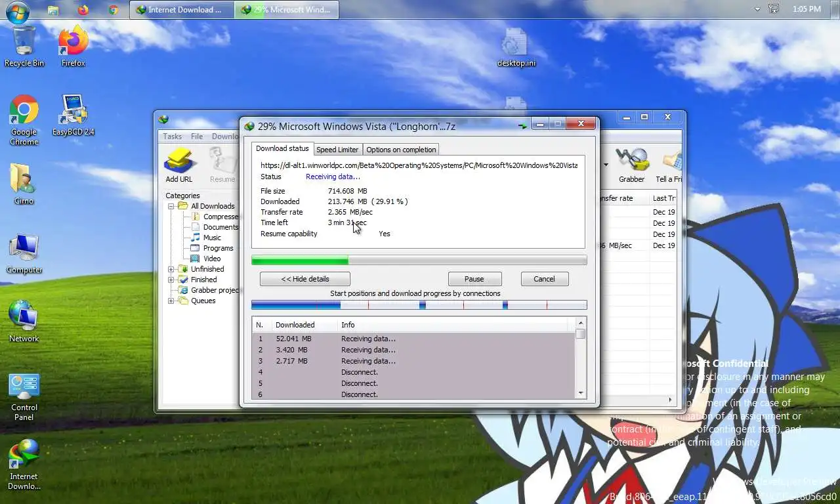Select the Control Panel desktop icon

(x=24, y=397)
